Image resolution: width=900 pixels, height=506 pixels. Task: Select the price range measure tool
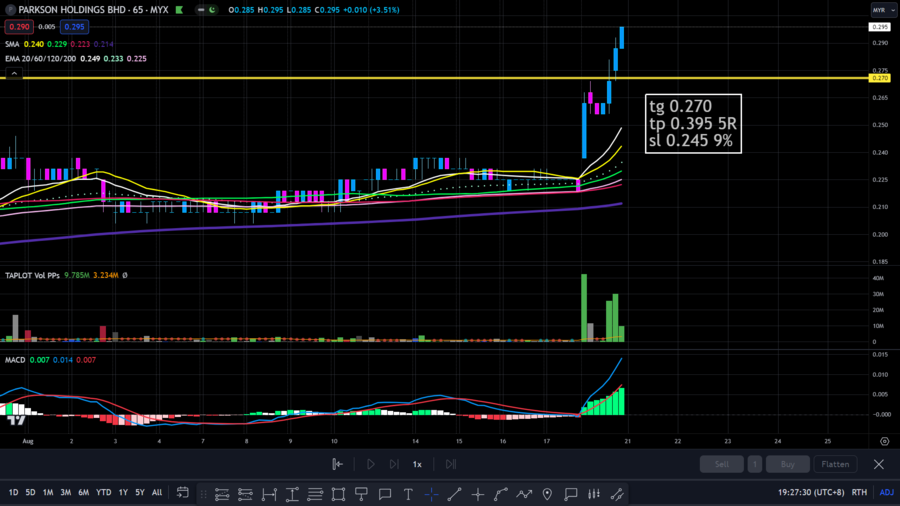pos(292,494)
